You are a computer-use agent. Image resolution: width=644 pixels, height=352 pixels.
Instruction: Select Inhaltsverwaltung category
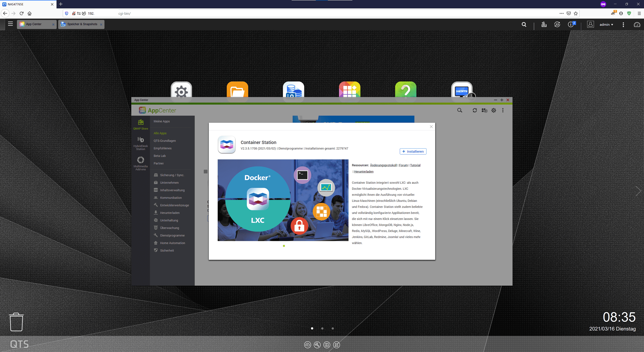click(172, 190)
